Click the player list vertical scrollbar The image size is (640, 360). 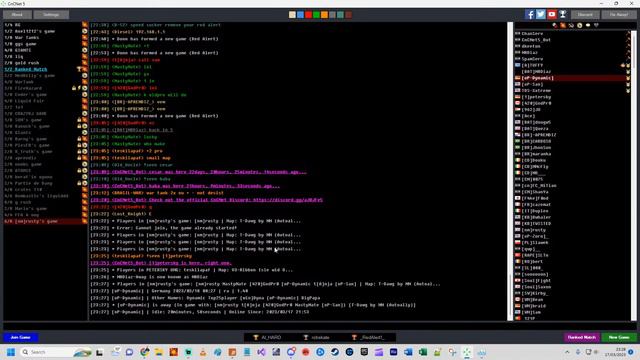coord(634,176)
